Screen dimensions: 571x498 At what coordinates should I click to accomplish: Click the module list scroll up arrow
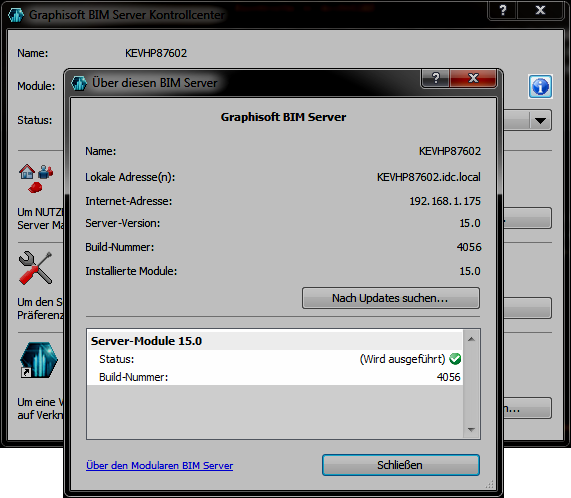(x=471, y=339)
